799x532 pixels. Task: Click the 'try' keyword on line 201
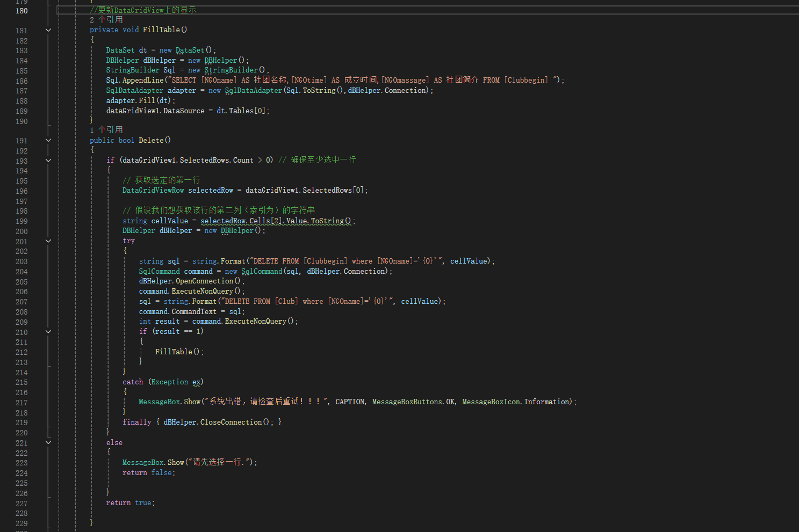128,241
